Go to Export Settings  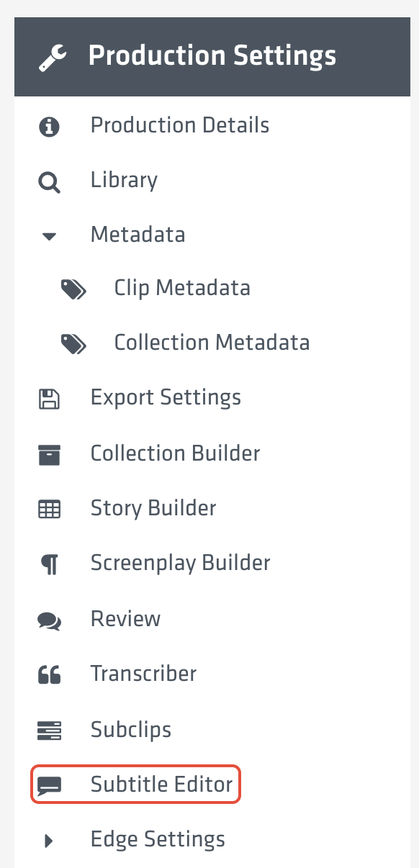pos(165,397)
